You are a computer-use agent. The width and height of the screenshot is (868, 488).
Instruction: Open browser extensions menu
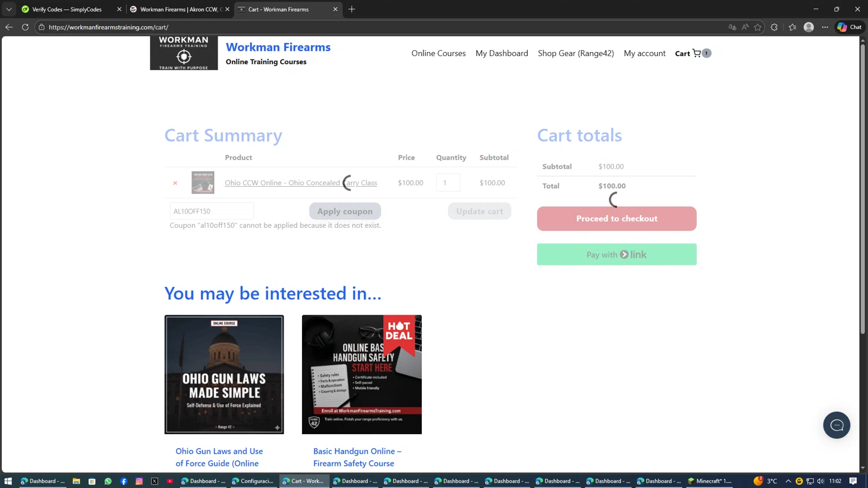774,27
